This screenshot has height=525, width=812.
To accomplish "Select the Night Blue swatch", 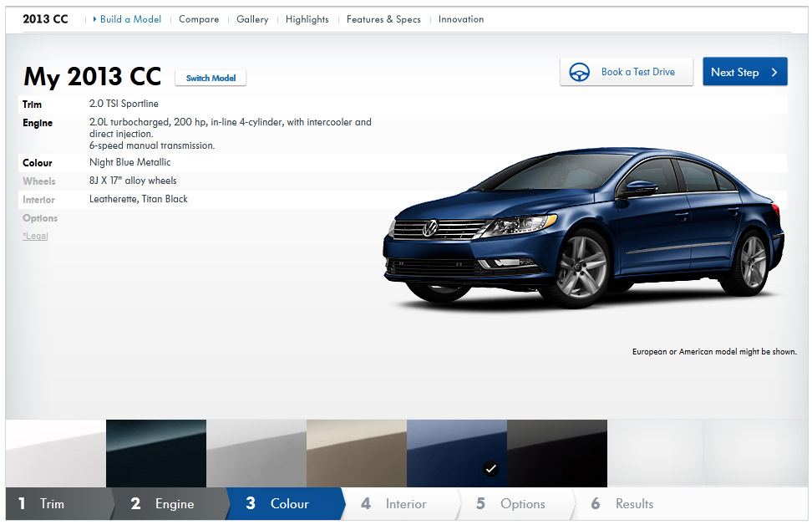I will tap(457, 453).
